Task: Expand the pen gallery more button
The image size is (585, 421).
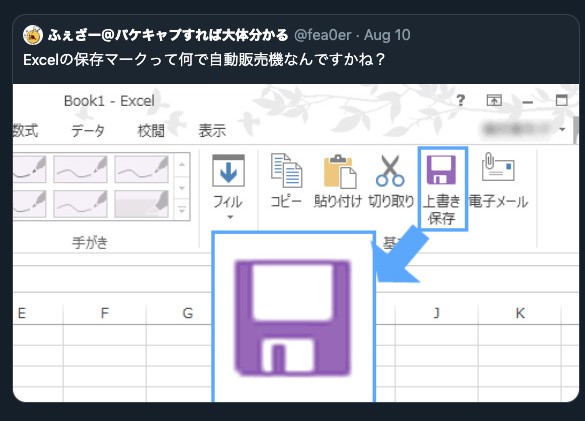Action: tap(182, 210)
